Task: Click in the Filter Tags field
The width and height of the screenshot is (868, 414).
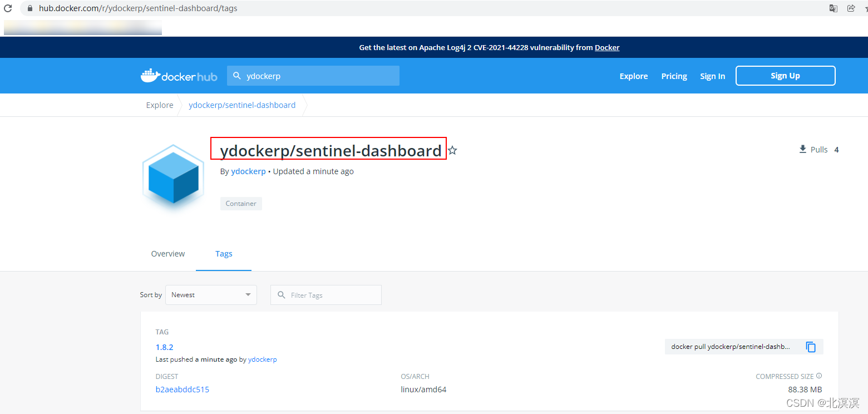Action: click(x=326, y=295)
